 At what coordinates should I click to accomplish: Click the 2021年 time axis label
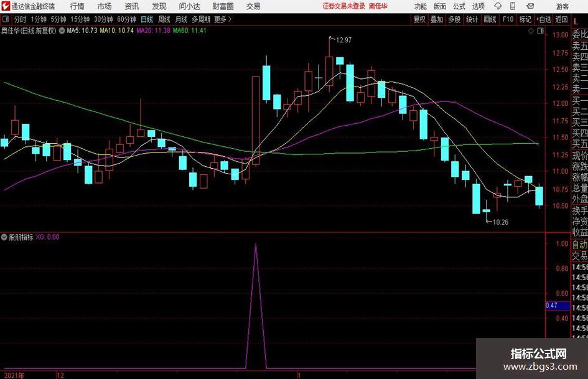tap(14, 375)
